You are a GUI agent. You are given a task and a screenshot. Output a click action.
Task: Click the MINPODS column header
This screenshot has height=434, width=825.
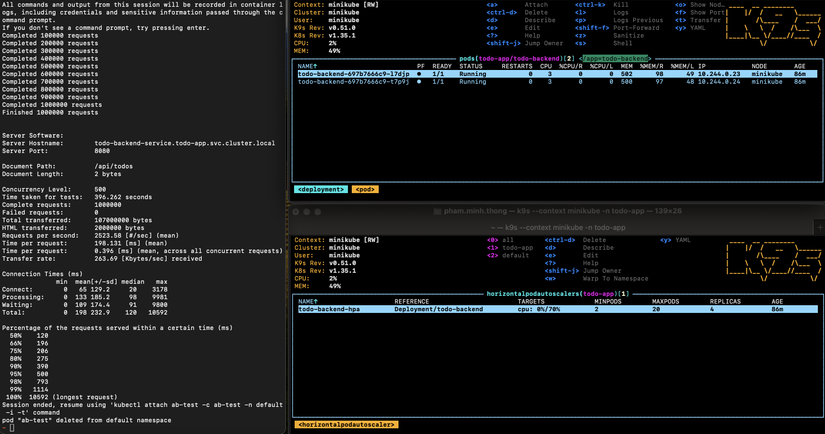608,301
